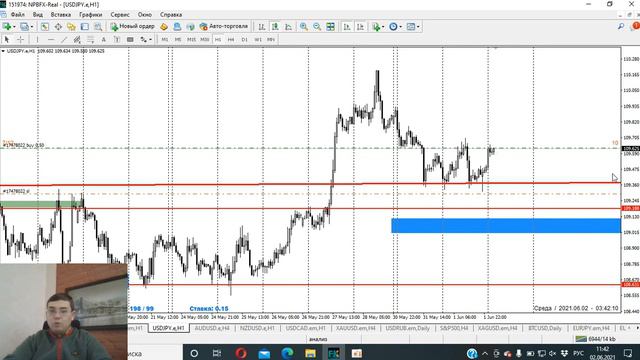The width and height of the screenshot is (640, 360).
Task: Switch chart to bar chart mode
Action: (262, 27)
